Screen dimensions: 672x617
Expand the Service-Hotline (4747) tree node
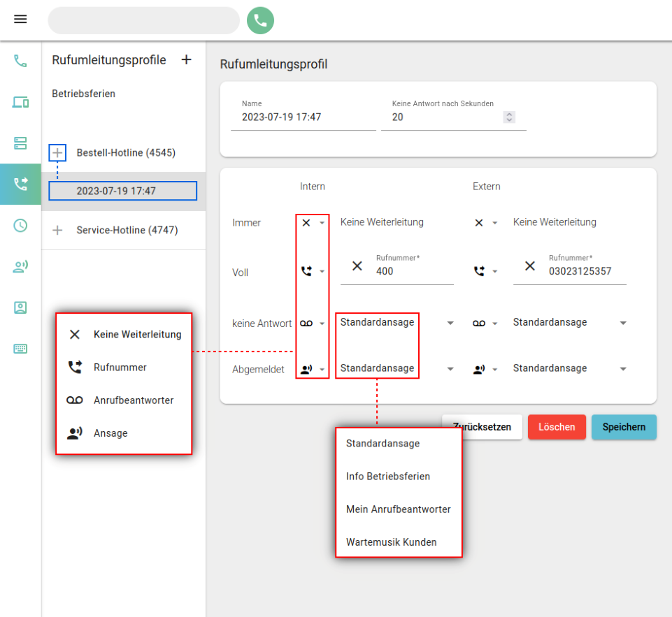coord(57,230)
